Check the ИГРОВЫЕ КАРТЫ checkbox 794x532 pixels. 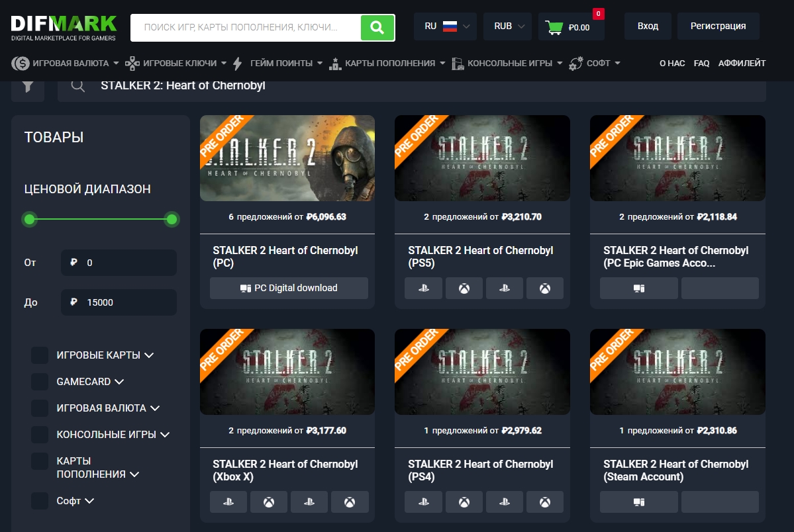pyautogui.click(x=40, y=355)
